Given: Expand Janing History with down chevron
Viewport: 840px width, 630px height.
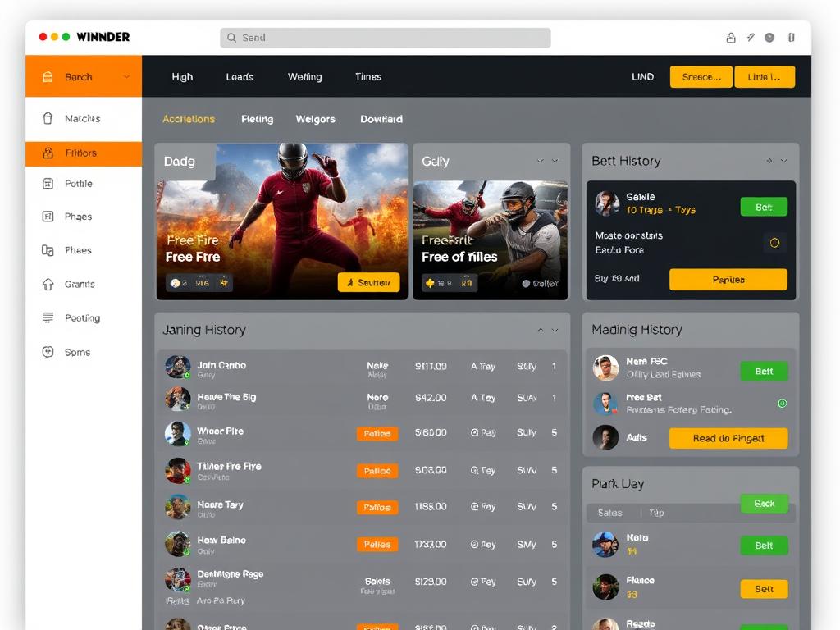Looking at the screenshot, I should point(555,330).
